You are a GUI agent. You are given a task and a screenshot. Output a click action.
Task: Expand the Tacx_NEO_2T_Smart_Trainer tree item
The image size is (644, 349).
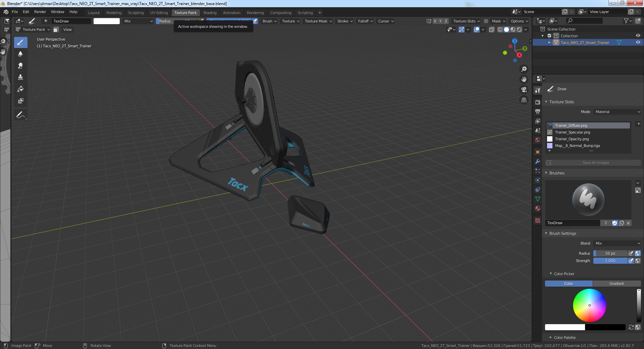point(549,42)
